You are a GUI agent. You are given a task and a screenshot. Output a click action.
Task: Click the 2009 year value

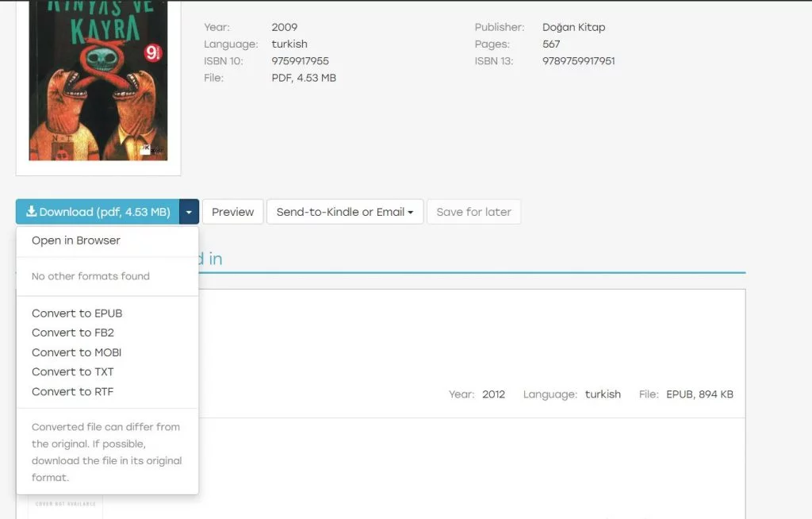284,27
